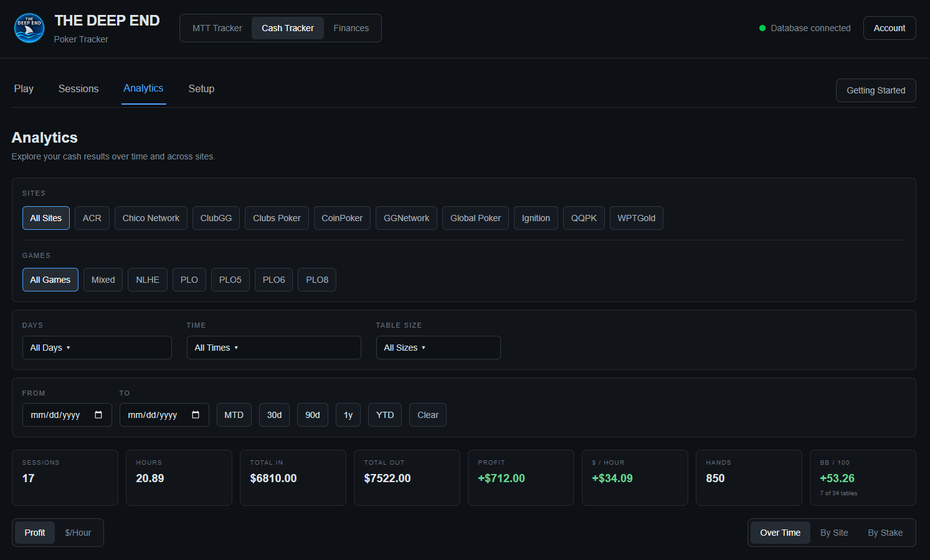Select the Cash Tracker tab
The height and width of the screenshot is (560, 930).
click(288, 28)
